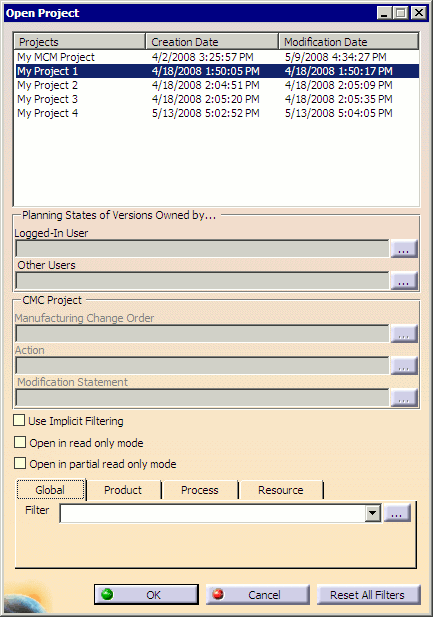Click ellipsis next to Manufacturing Change Order
Screen dimensions: 433x617
click(404, 334)
